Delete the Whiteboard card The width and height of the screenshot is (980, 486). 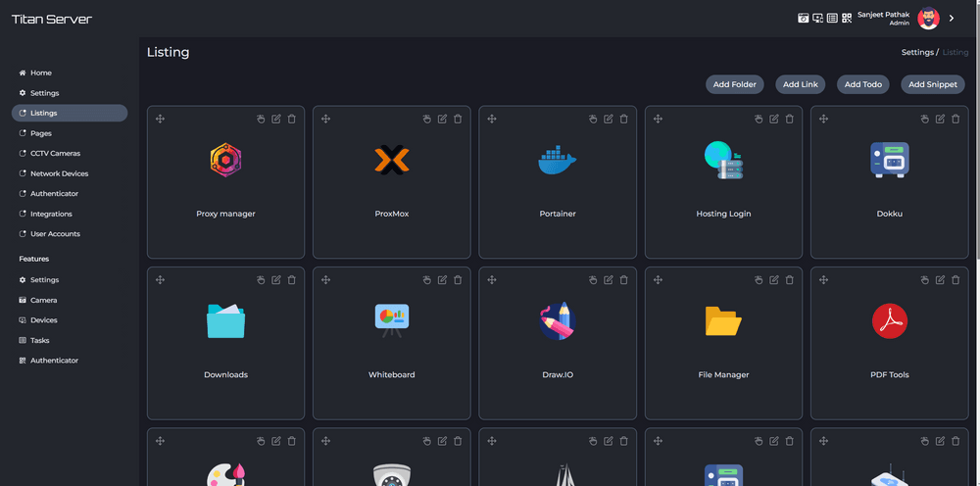click(x=458, y=280)
